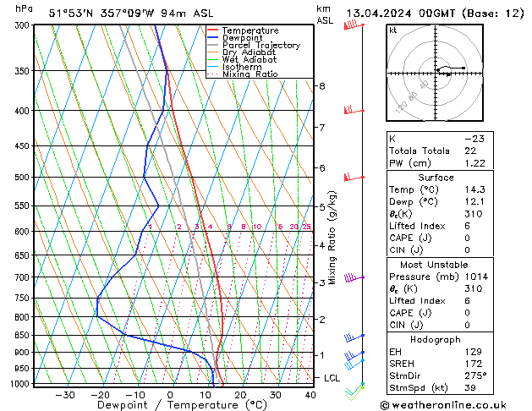Click the 300 hPa wind barb
532x411 pixels.
click(x=354, y=25)
